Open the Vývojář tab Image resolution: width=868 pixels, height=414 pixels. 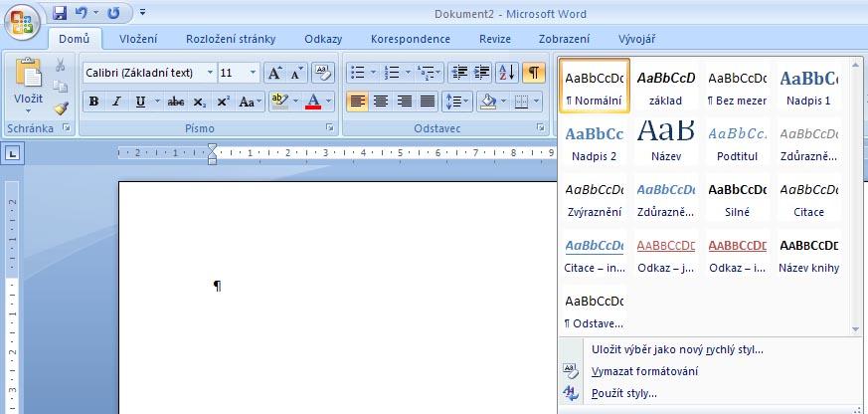tap(637, 40)
